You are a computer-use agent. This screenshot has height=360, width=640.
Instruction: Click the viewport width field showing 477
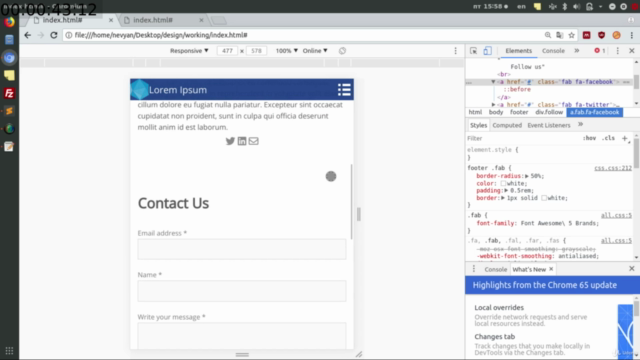coord(227,51)
